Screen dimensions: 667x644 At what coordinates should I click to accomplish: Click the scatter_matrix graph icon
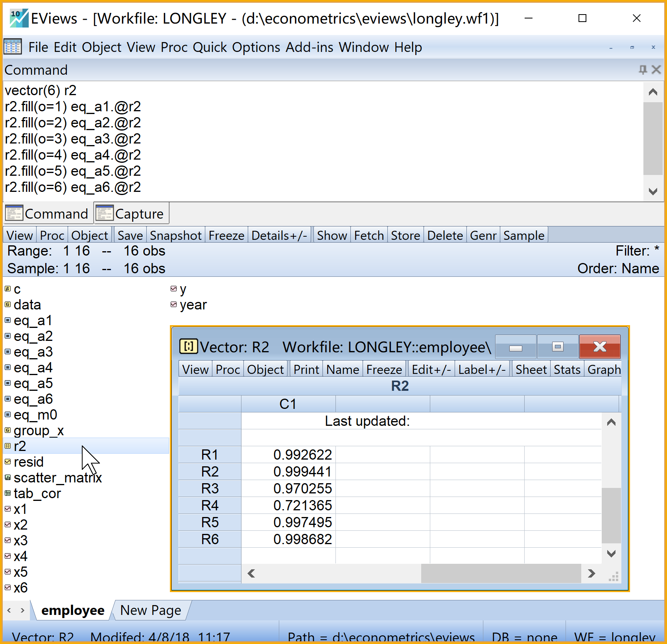[7, 478]
